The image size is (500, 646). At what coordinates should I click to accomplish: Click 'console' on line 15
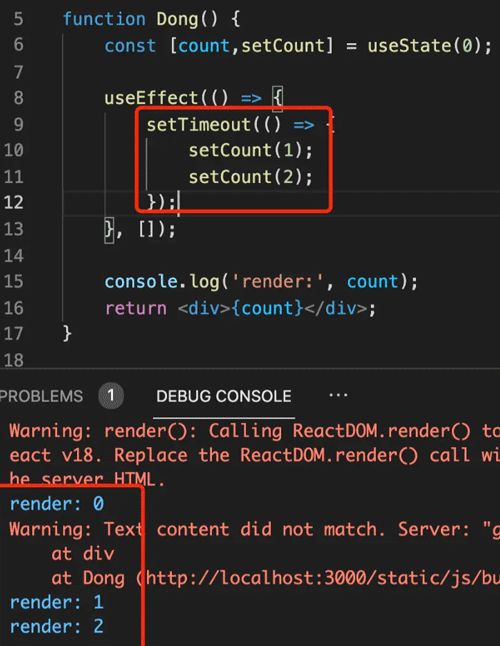click(141, 281)
